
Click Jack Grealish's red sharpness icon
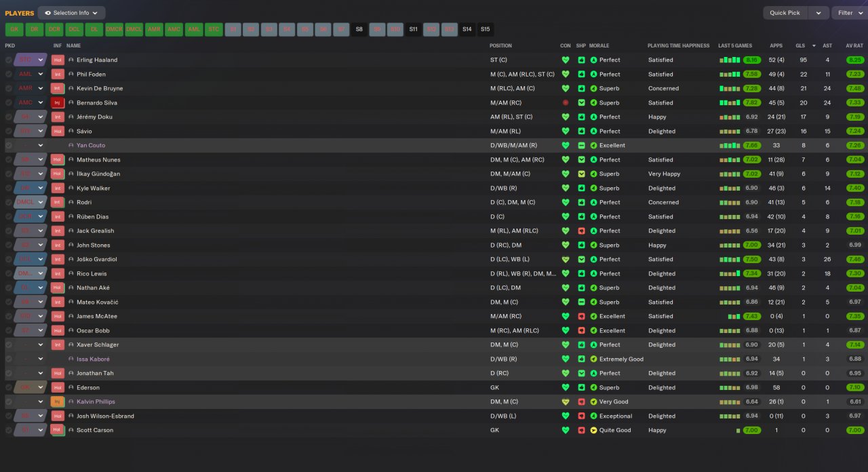pyautogui.click(x=581, y=231)
